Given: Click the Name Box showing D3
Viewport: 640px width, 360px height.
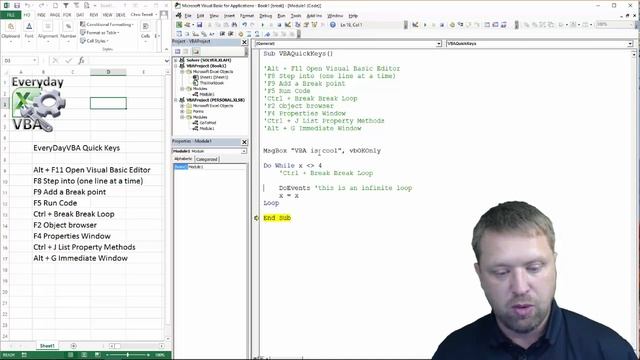Looking at the screenshot, I should click(20, 60).
